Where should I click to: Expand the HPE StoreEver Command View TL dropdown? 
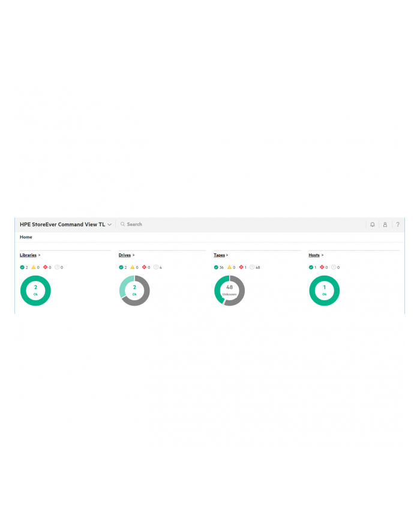(x=109, y=225)
